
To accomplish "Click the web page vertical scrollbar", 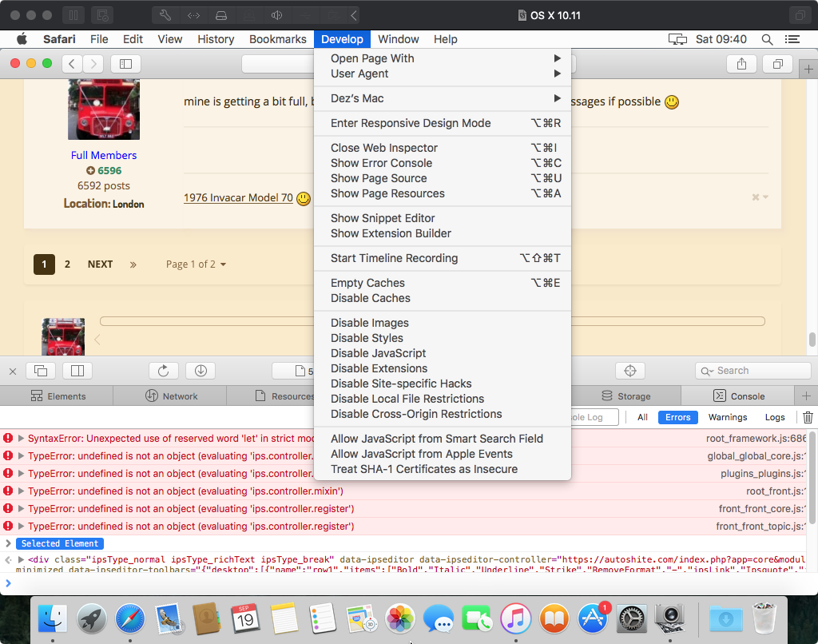I will pos(812,340).
